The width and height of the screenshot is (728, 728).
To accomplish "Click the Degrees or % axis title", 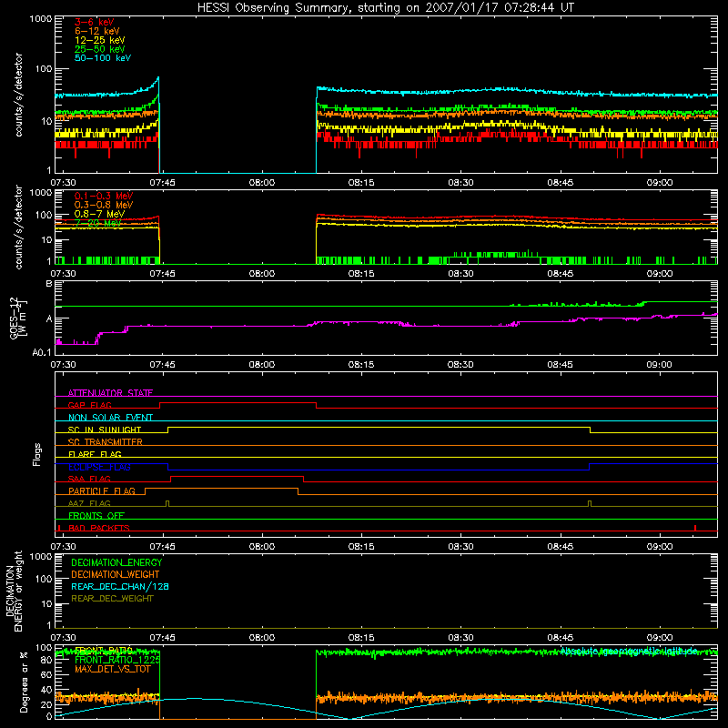I will tap(25, 682).
